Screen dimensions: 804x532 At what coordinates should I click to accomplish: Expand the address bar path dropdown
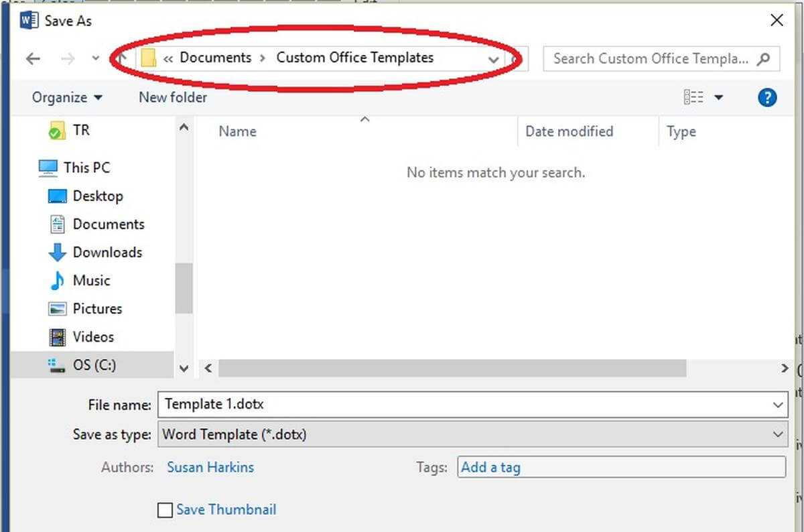(494, 60)
